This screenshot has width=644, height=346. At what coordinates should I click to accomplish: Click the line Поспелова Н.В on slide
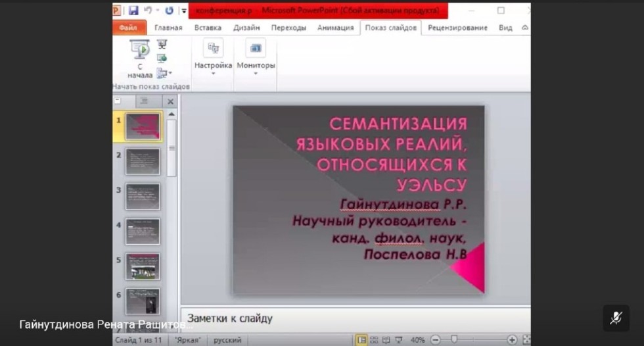[415, 255]
